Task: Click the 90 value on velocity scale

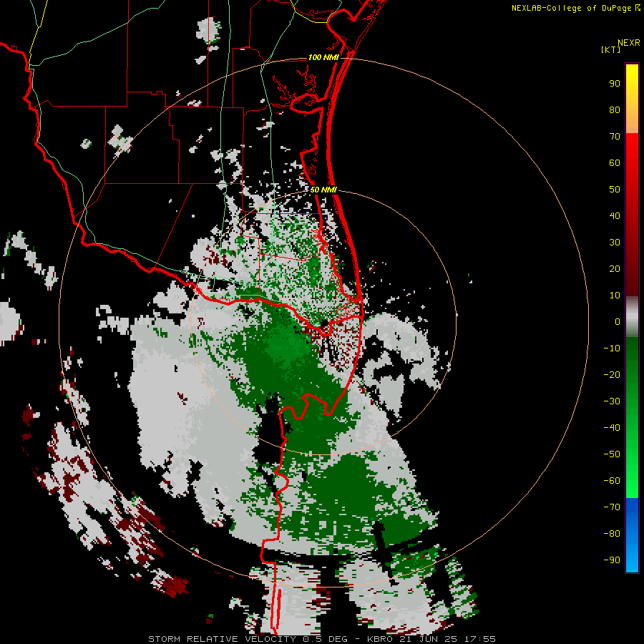Action: point(615,84)
